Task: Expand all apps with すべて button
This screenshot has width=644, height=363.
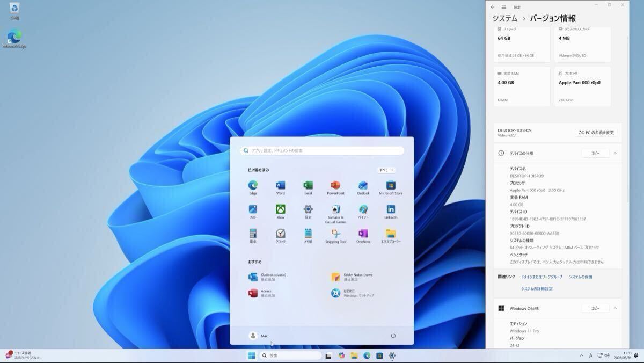Action: (386, 170)
